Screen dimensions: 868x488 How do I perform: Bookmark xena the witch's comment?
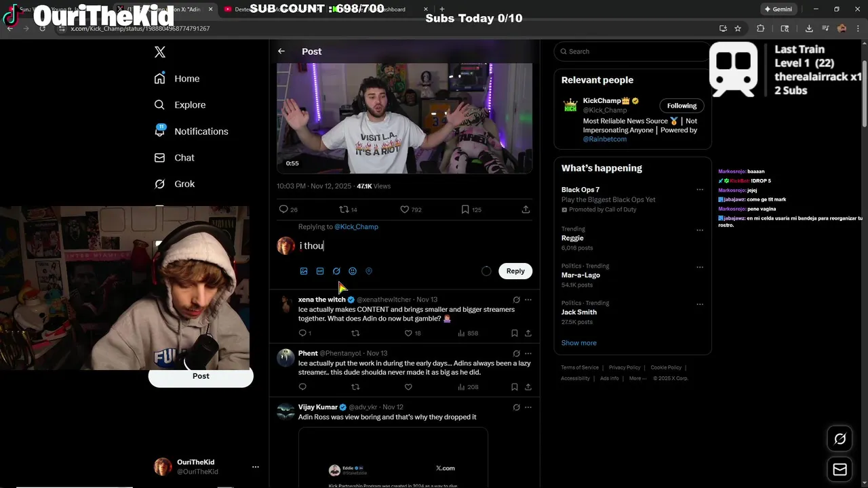pyautogui.click(x=515, y=333)
